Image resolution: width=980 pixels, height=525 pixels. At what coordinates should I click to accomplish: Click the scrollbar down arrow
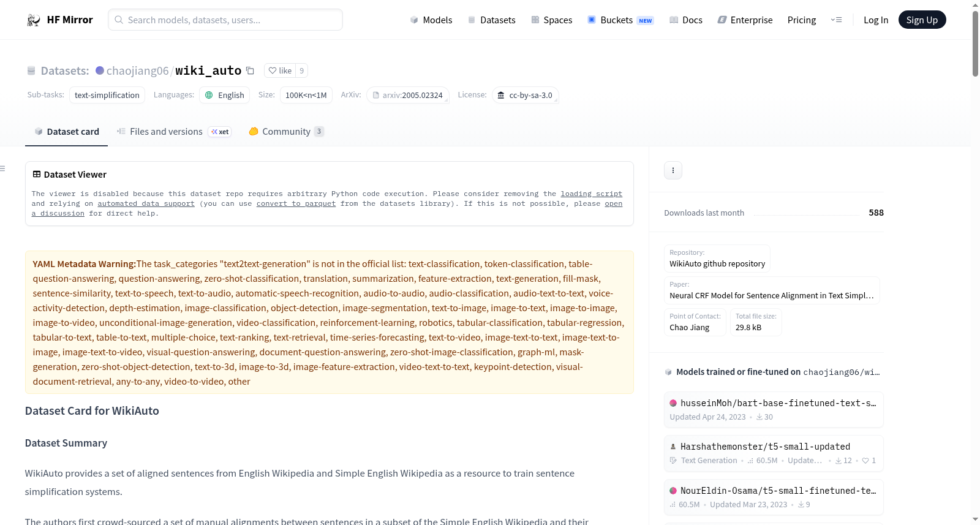pyautogui.click(x=975, y=519)
